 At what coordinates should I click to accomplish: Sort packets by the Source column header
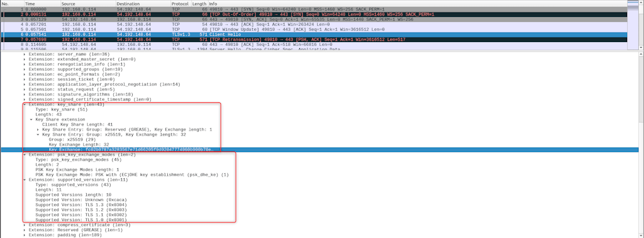click(x=87, y=3)
